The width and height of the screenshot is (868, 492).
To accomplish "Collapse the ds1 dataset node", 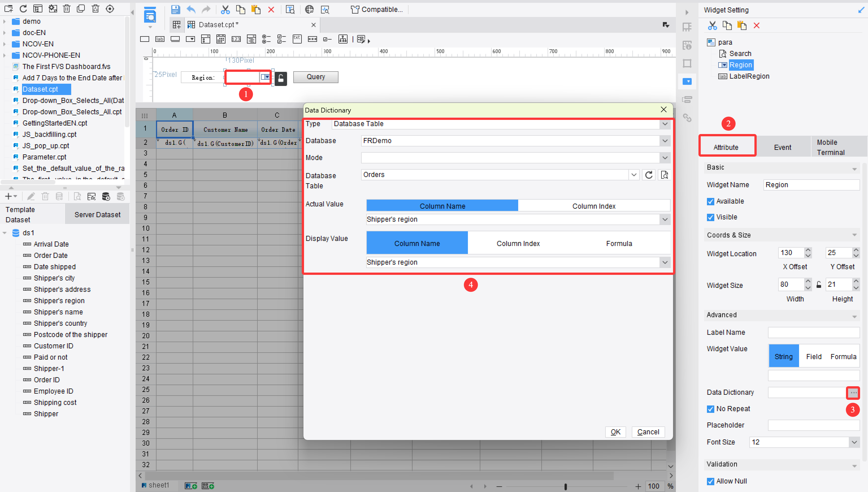I will click(5, 233).
